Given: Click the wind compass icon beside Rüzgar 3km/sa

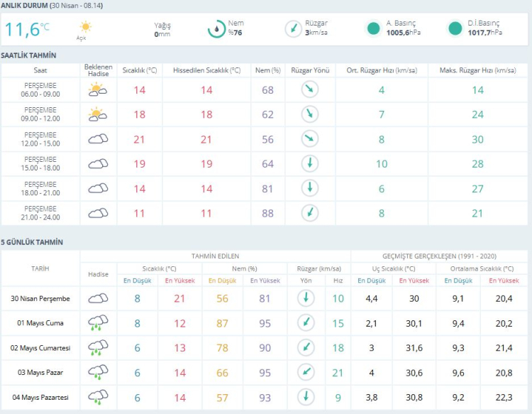Looking at the screenshot, I should pyautogui.click(x=292, y=29).
